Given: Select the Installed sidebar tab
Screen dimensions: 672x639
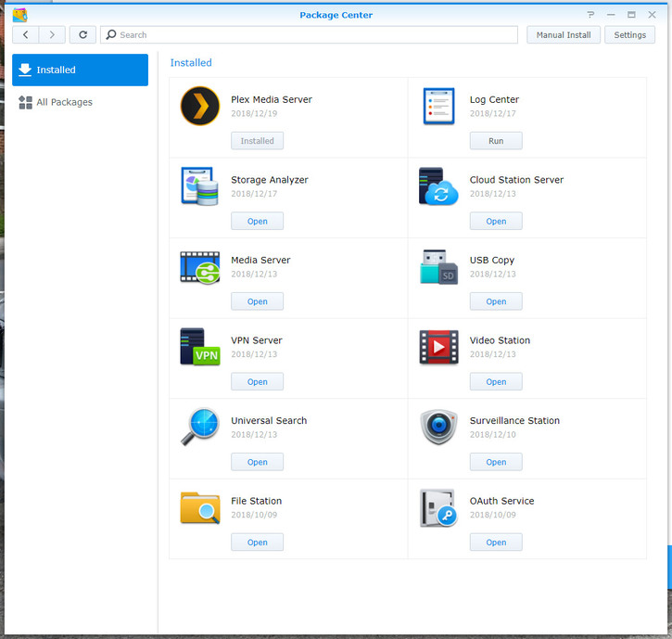Looking at the screenshot, I should tap(80, 70).
